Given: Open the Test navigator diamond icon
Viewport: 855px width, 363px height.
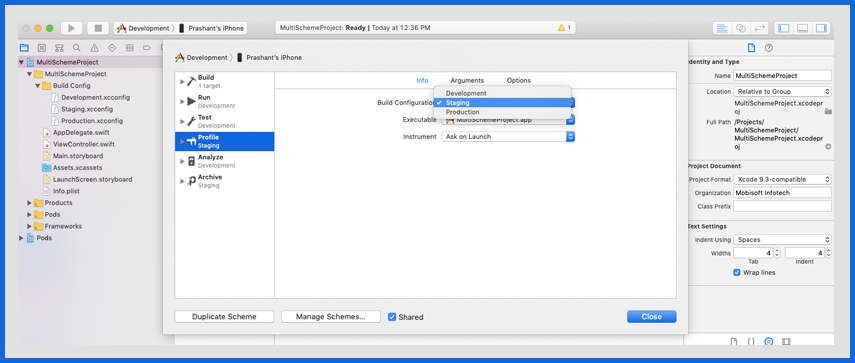Looking at the screenshot, I should tap(112, 48).
